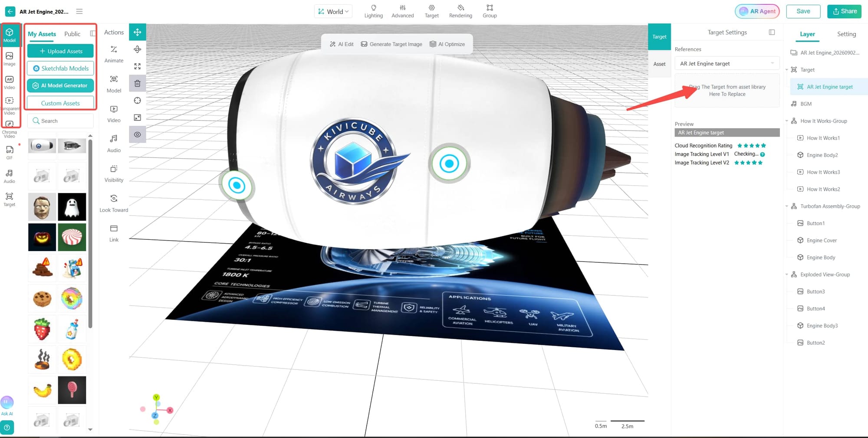868x438 pixels.
Task: Click Generate Target Image
Action: coord(391,44)
